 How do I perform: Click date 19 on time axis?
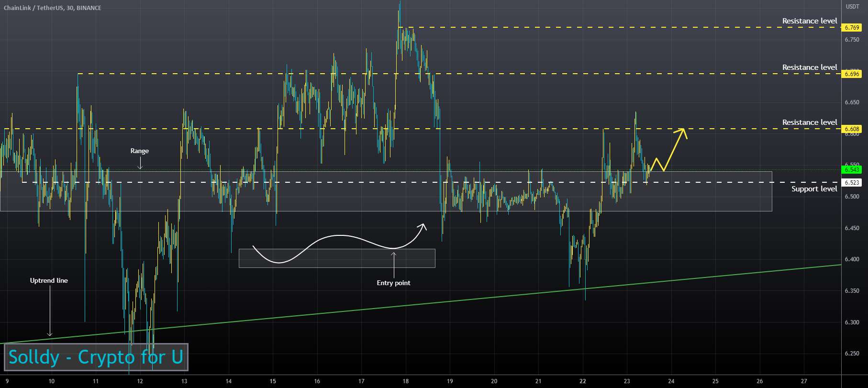click(450, 381)
